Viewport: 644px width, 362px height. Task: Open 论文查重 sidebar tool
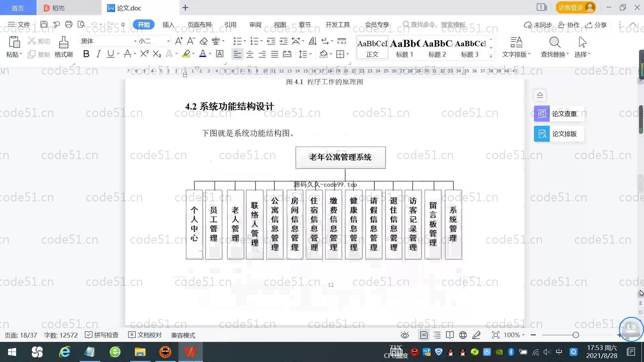pos(559,114)
